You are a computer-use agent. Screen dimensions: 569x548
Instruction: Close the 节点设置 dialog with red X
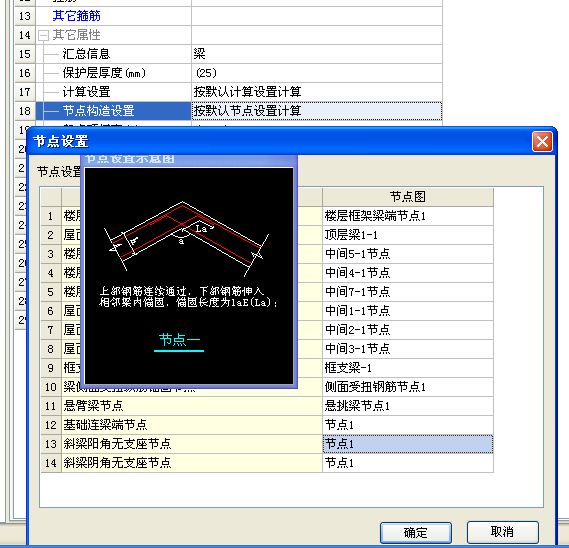pyautogui.click(x=542, y=142)
